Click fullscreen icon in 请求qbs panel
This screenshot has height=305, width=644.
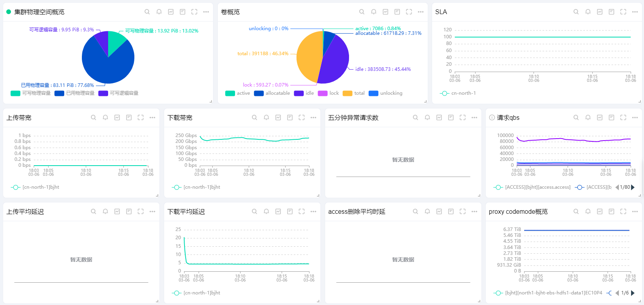click(623, 117)
